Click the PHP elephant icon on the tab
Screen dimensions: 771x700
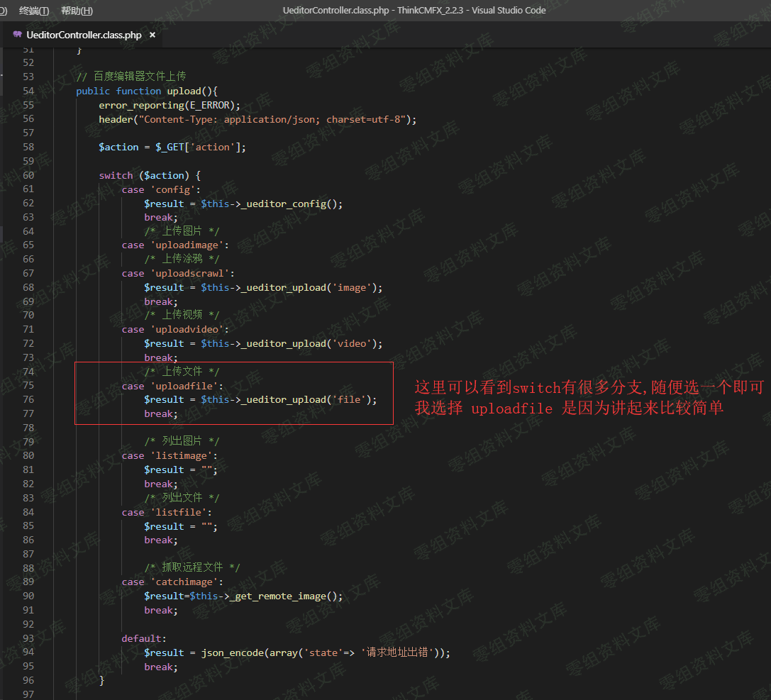pos(17,35)
